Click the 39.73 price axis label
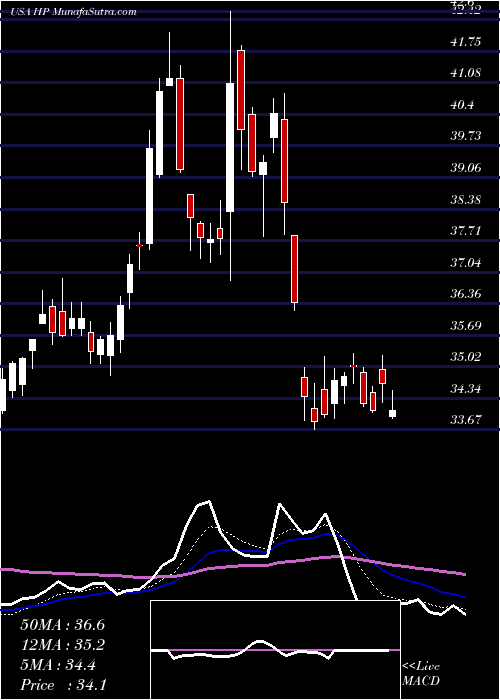This screenshot has height=700, width=500. [466, 136]
